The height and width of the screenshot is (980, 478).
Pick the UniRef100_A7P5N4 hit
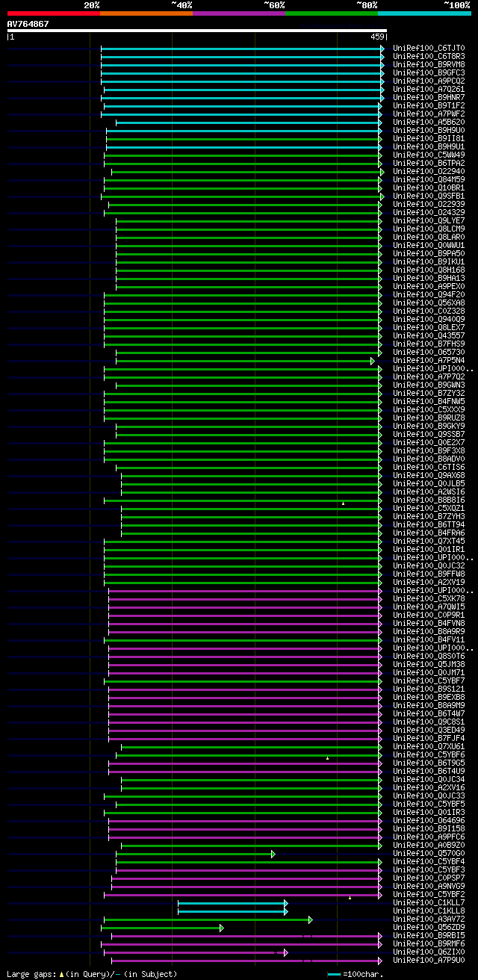429,361
